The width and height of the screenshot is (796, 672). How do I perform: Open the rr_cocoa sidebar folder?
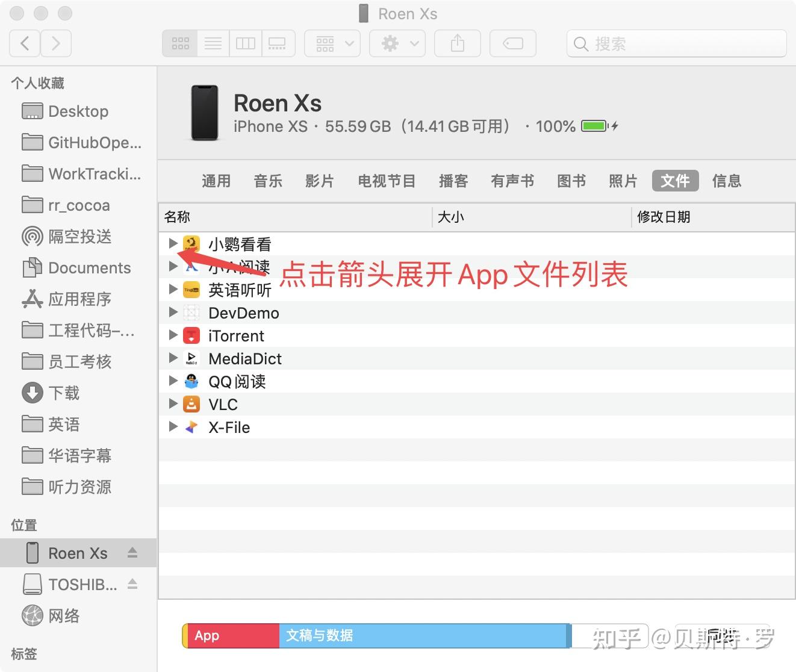(78, 205)
